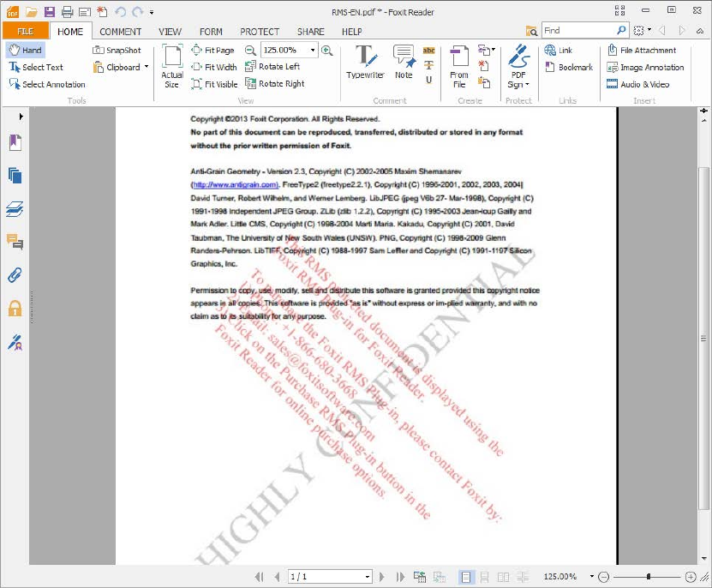
Task: Switch to the SHARE tab
Action: [x=311, y=32]
